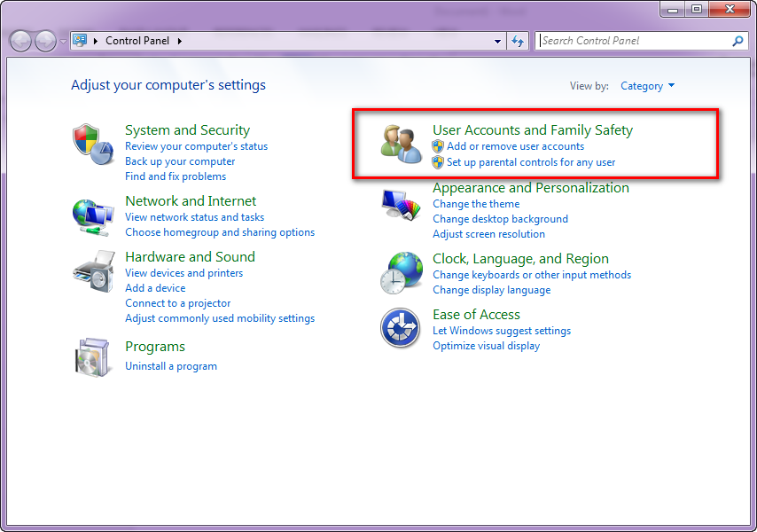Click View network status and tasks
The width and height of the screenshot is (757, 532).
(194, 217)
